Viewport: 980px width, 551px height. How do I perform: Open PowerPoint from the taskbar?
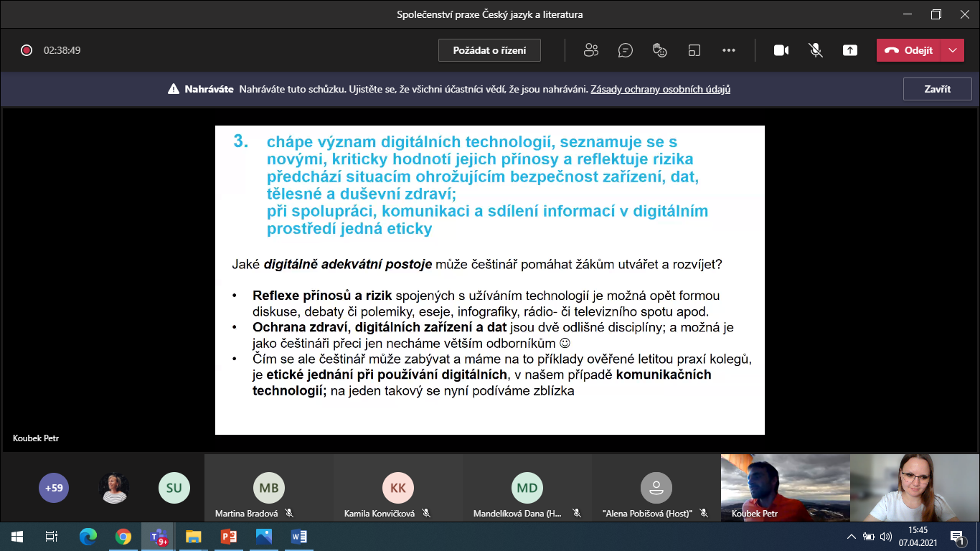(x=229, y=536)
